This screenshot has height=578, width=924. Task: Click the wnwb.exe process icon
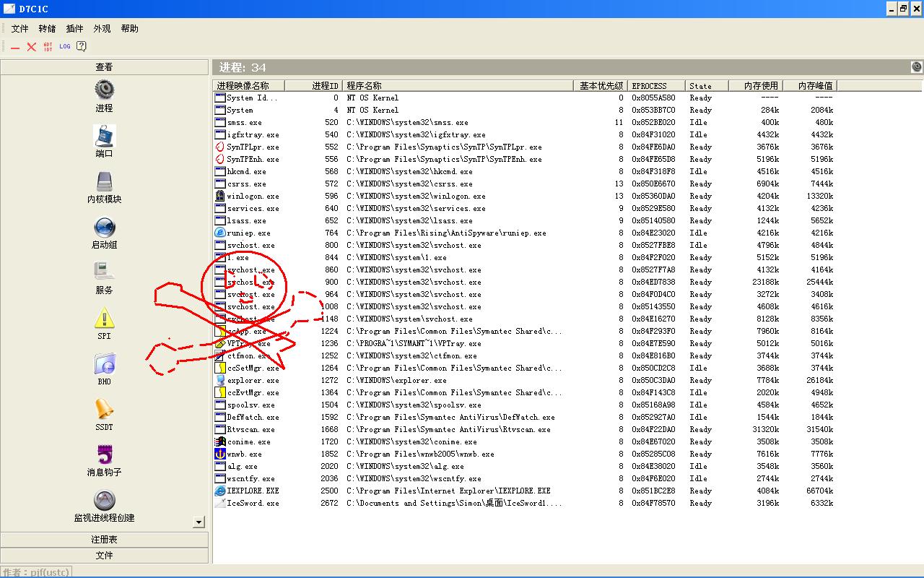tap(220, 454)
